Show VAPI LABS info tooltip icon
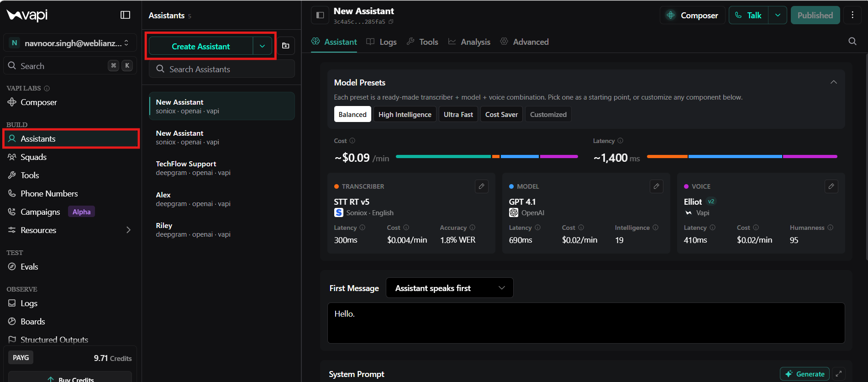This screenshot has height=382, width=868. [x=47, y=88]
